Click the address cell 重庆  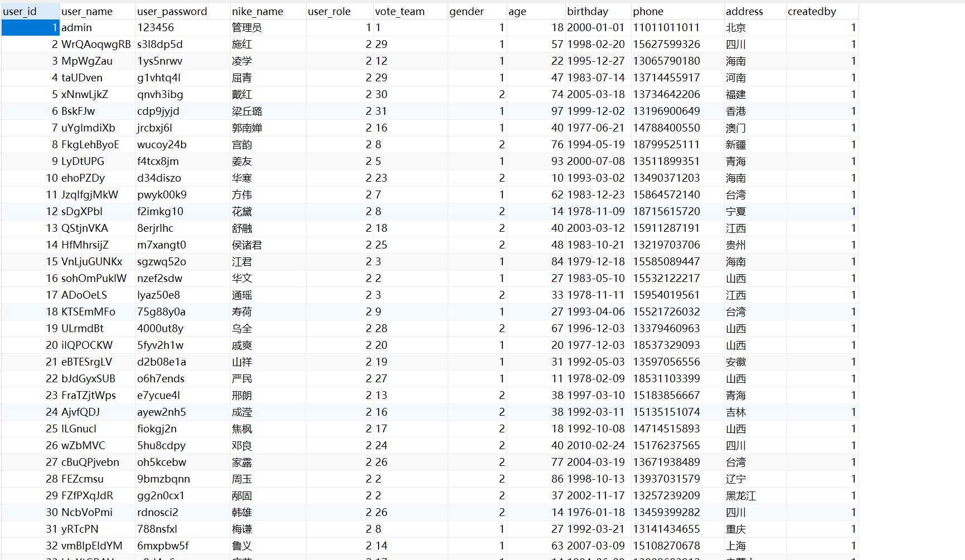click(x=755, y=529)
